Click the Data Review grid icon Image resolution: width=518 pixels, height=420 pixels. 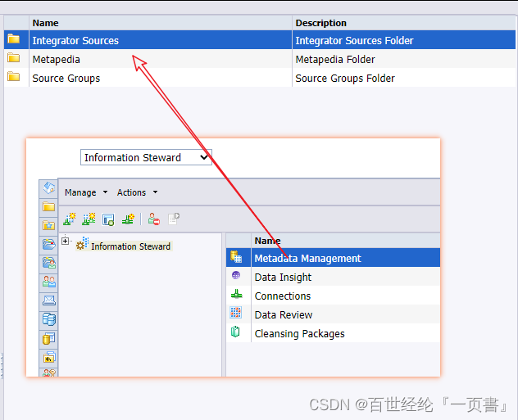point(235,313)
